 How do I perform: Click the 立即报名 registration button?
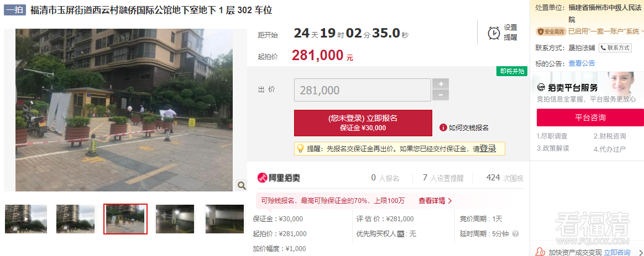coord(363,123)
